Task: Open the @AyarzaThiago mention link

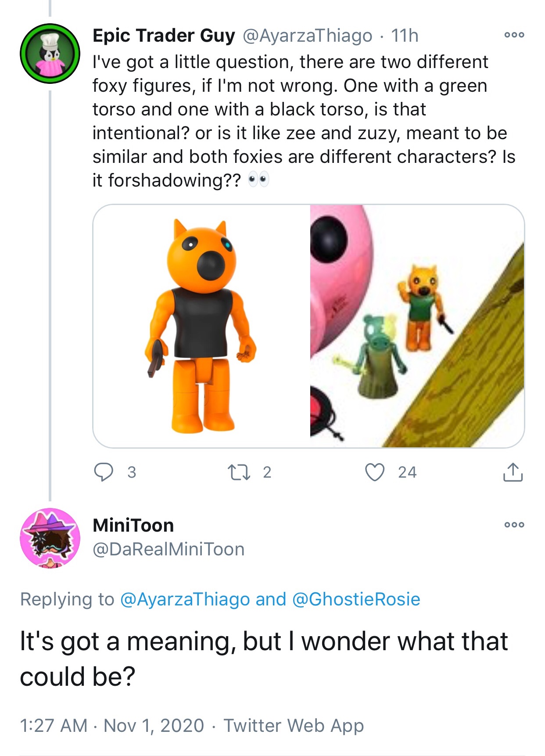Action: tap(185, 599)
